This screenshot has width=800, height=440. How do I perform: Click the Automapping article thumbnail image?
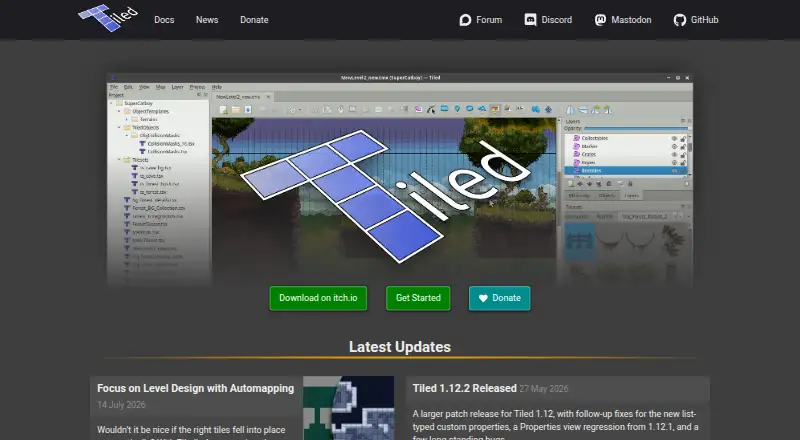[348, 408]
